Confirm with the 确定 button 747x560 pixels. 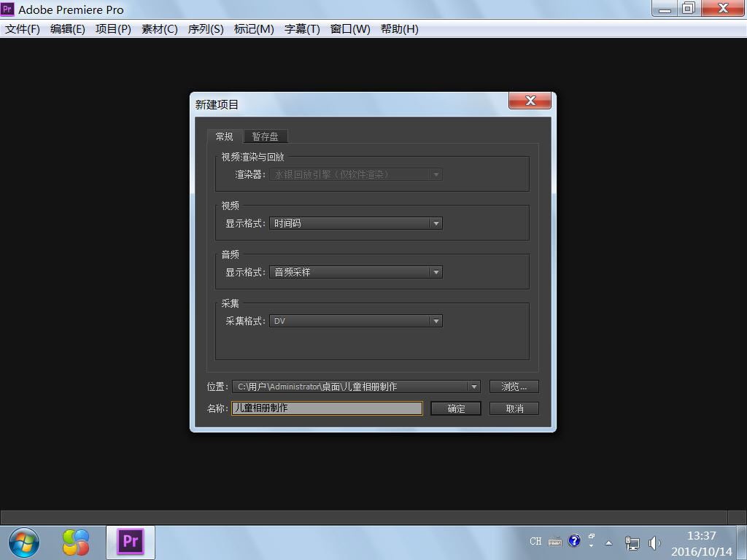coord(456,408)
